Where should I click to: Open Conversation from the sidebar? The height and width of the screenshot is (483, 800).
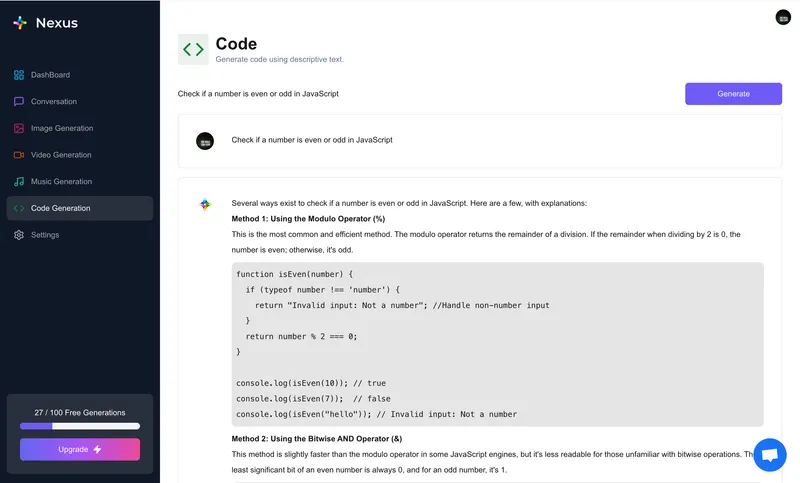tap(54, 102)
